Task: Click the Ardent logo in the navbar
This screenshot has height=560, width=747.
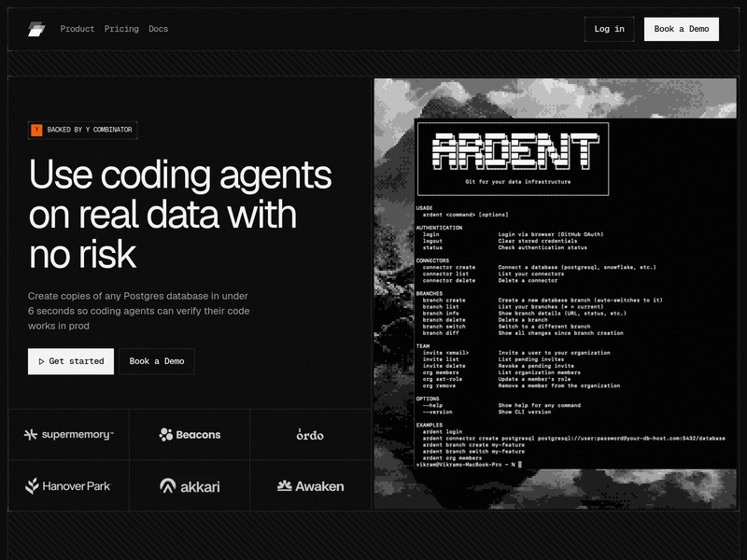Action: tap(36, 29)
